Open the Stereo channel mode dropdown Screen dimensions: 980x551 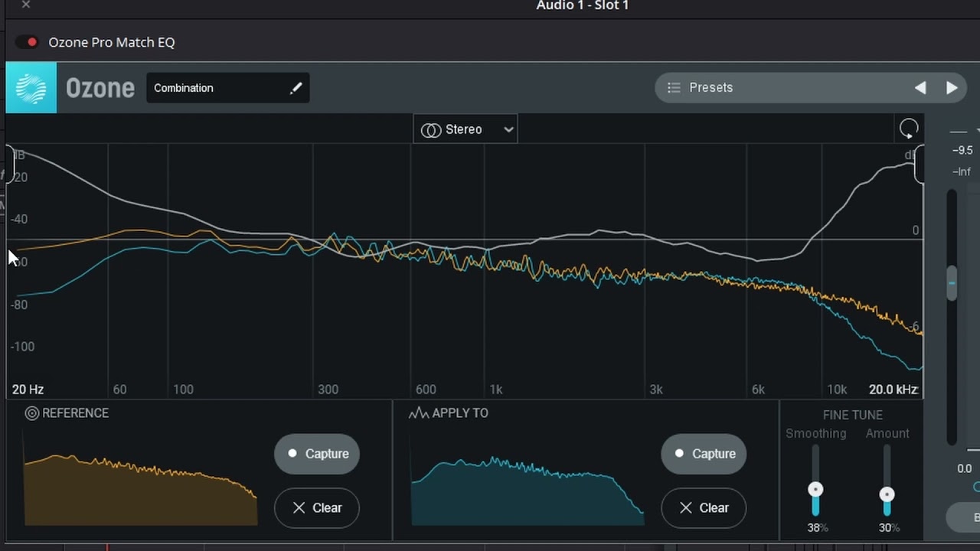tap(465, 129)
